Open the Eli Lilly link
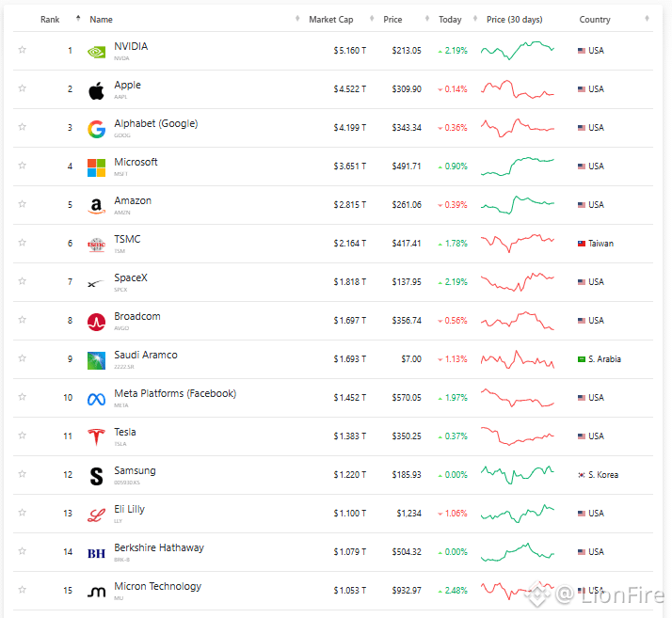The height and width of the screenshot is (618, 672). click(x=130, y=509)
